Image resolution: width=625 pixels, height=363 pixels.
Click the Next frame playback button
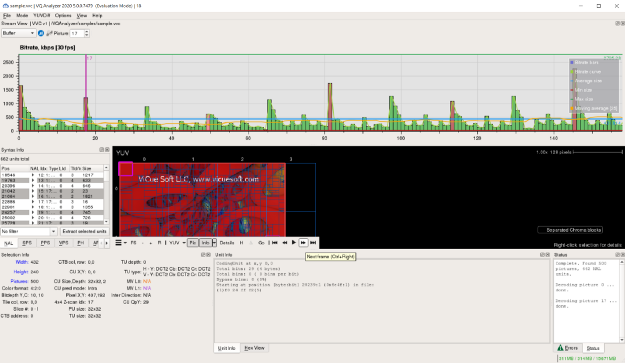pyautogui.click(x=303, y=242)
